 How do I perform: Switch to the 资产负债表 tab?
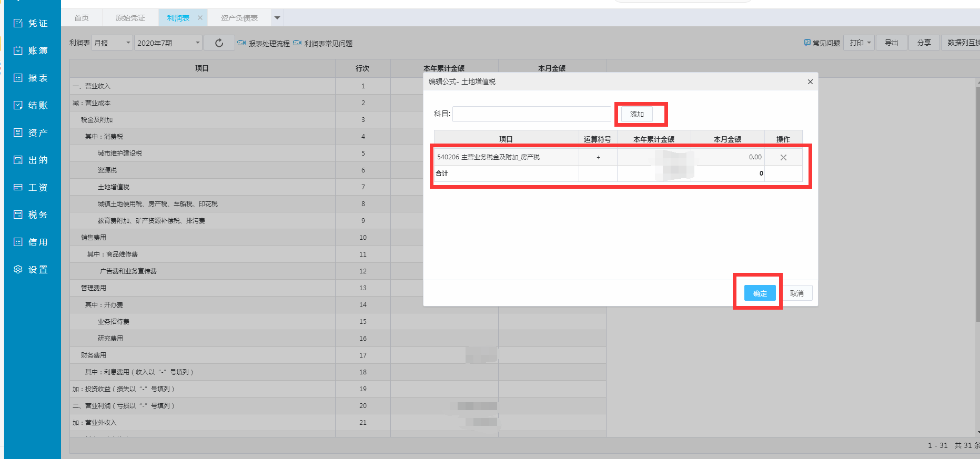(239, 18)
